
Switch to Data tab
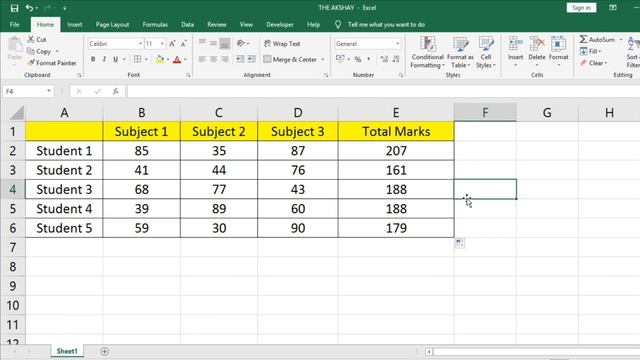[187, 24]
